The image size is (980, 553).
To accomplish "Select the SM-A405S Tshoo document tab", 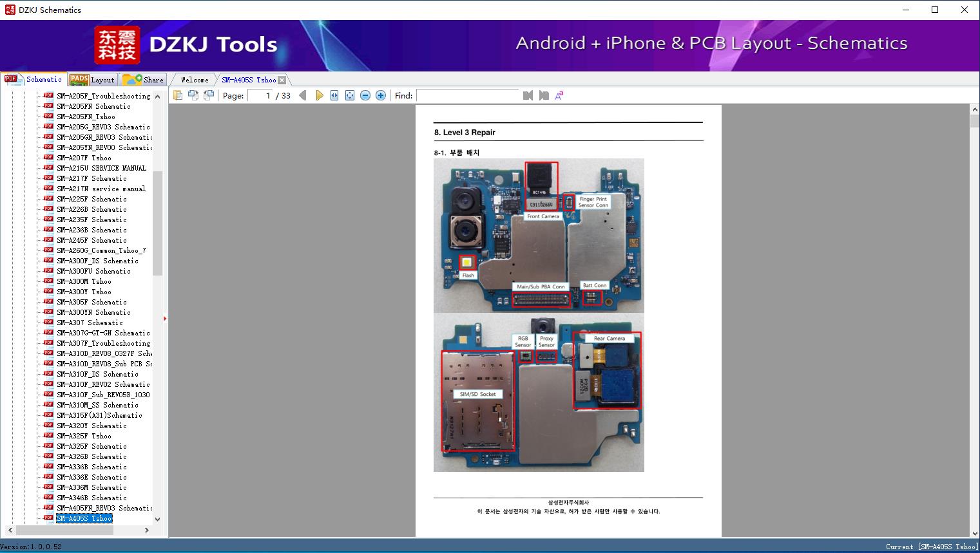I will 249,80.
